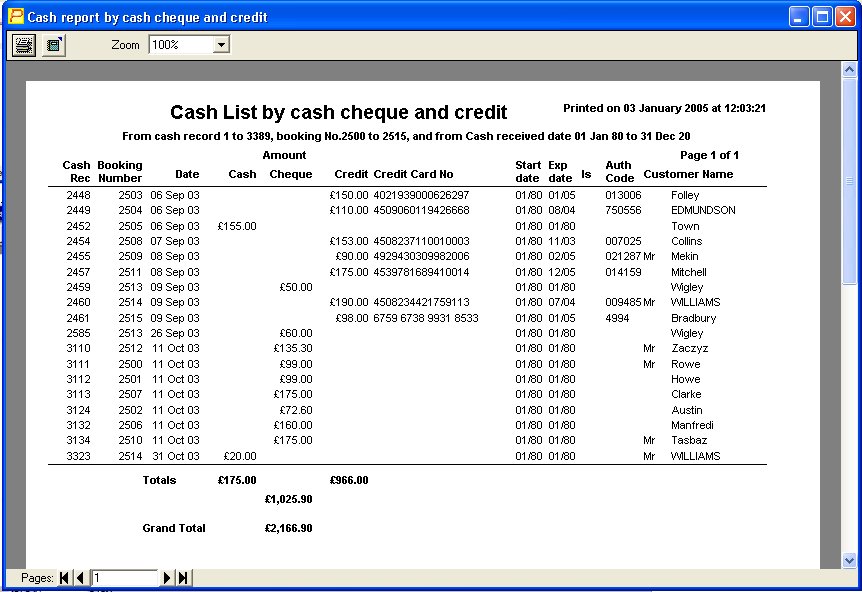This screenshot has width=862, height=592.
Task: Click customer name Mekin
Action: point(684,256)
